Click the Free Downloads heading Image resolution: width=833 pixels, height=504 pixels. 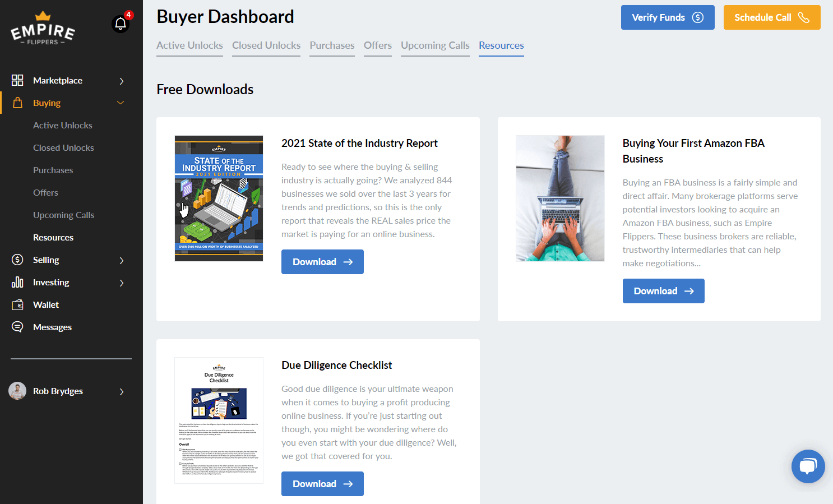(205, 89)
